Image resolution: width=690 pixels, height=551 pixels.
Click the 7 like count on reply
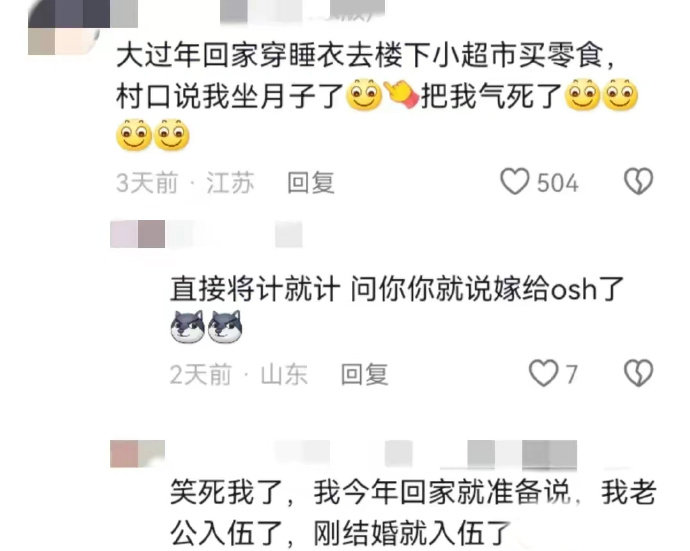[571, 375]
